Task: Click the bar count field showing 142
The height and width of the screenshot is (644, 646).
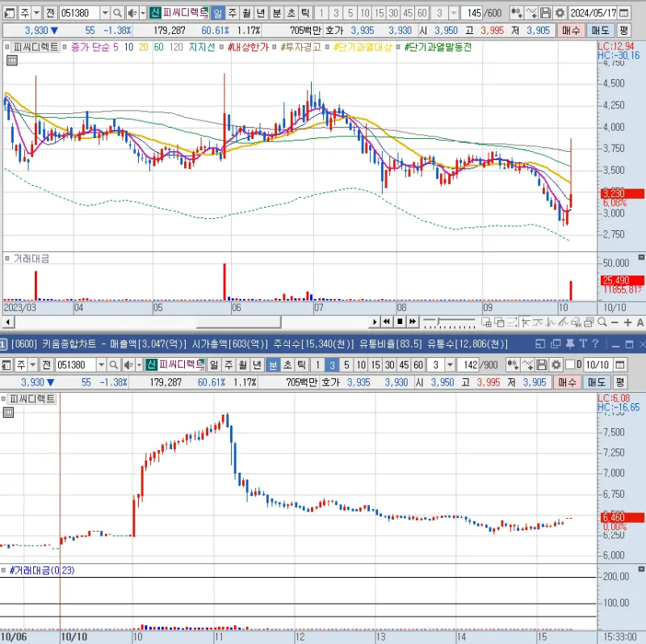Action: click(469, 365)
